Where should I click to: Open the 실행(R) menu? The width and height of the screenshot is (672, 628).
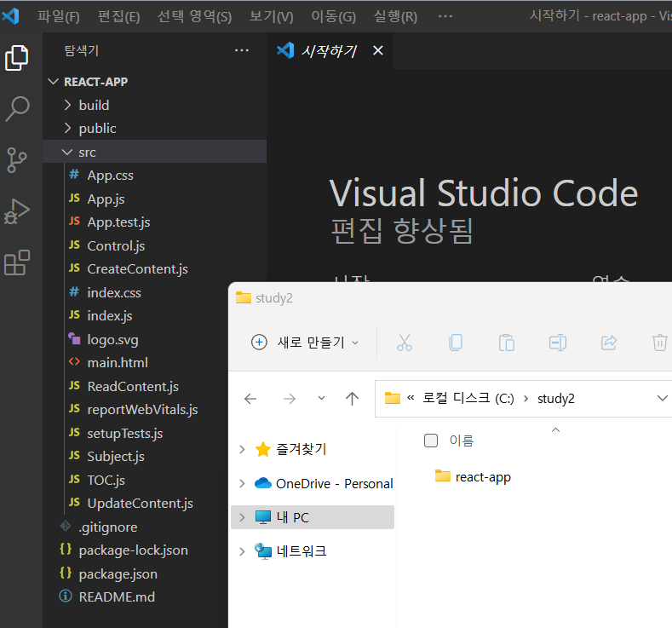395,17
